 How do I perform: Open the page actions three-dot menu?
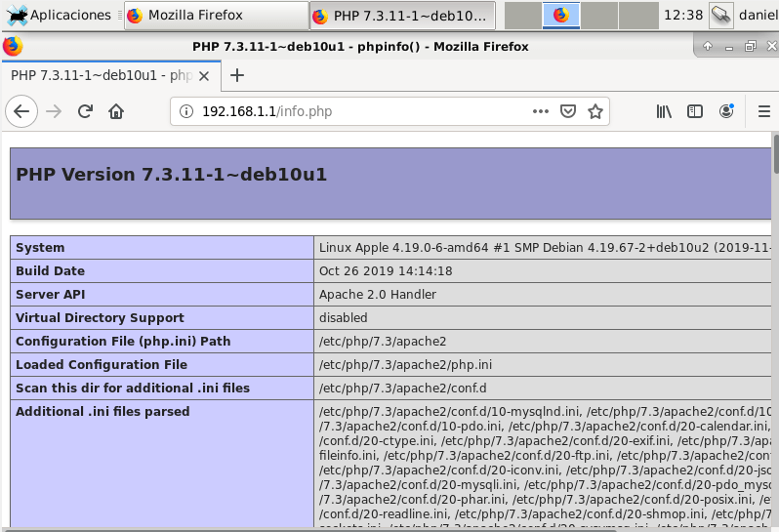click(541, 111)
